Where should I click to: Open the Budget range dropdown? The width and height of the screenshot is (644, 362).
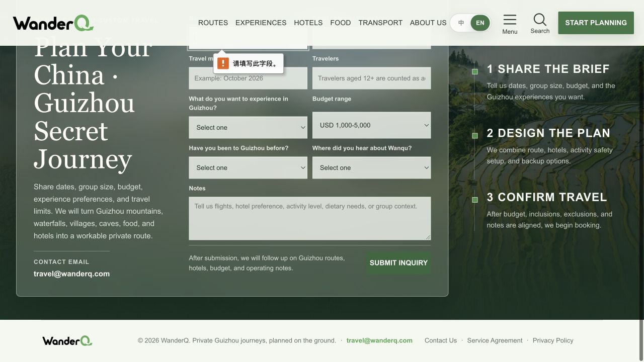pyautogui.click(x=372, y=125)
